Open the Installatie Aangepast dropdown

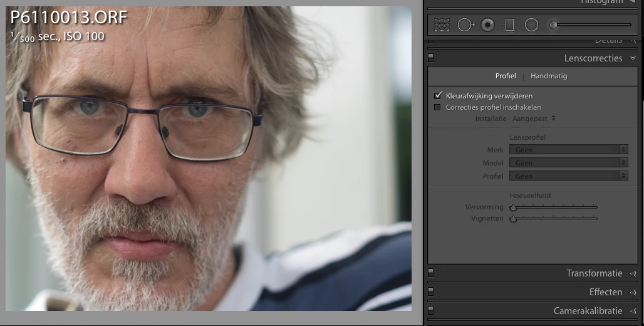click(x=534, y=118)
